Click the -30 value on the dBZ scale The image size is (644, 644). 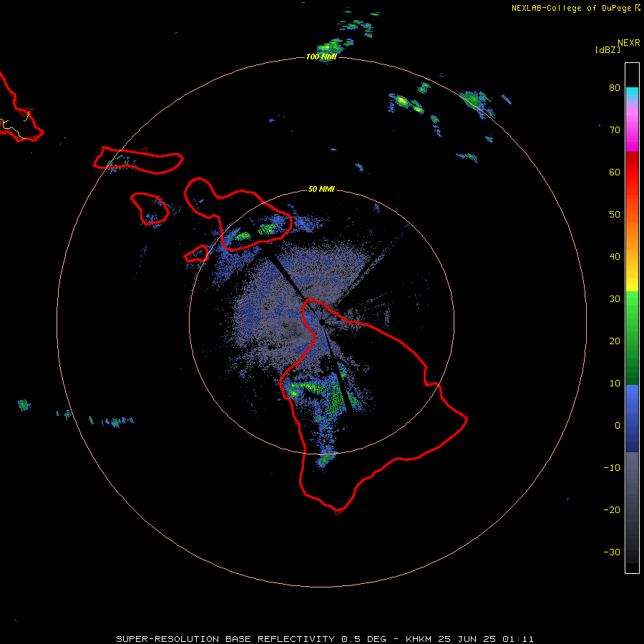point(612,552)
